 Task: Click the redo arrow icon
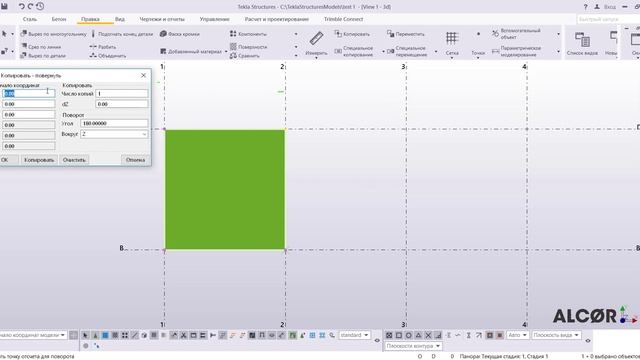(x=31, y=7)
